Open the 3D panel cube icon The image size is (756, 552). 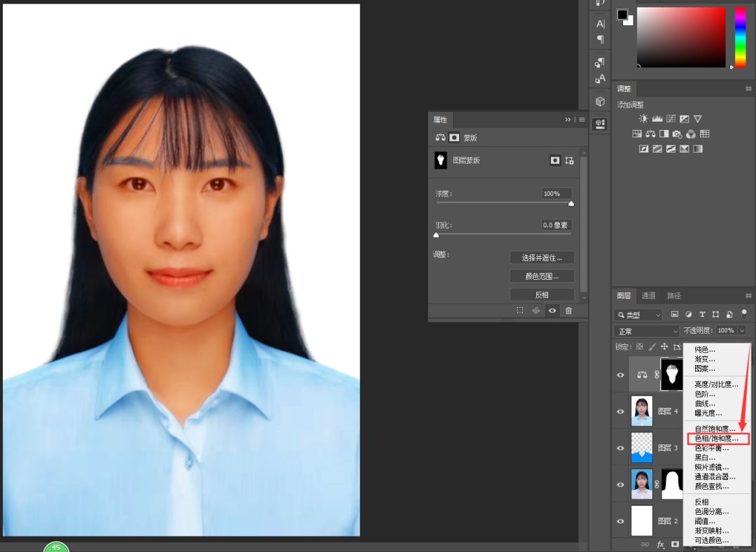pos(600,101)
